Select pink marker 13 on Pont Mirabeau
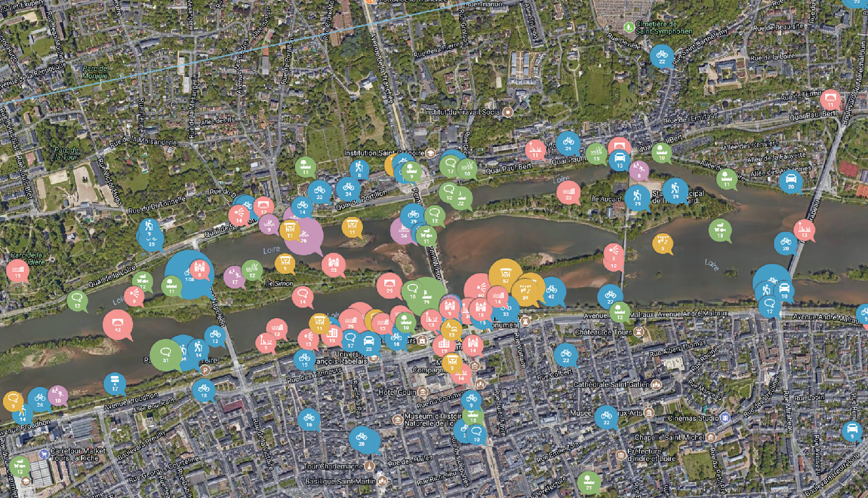Image resolution: width=868 pixels, height=498 pixels. point(804,230)
